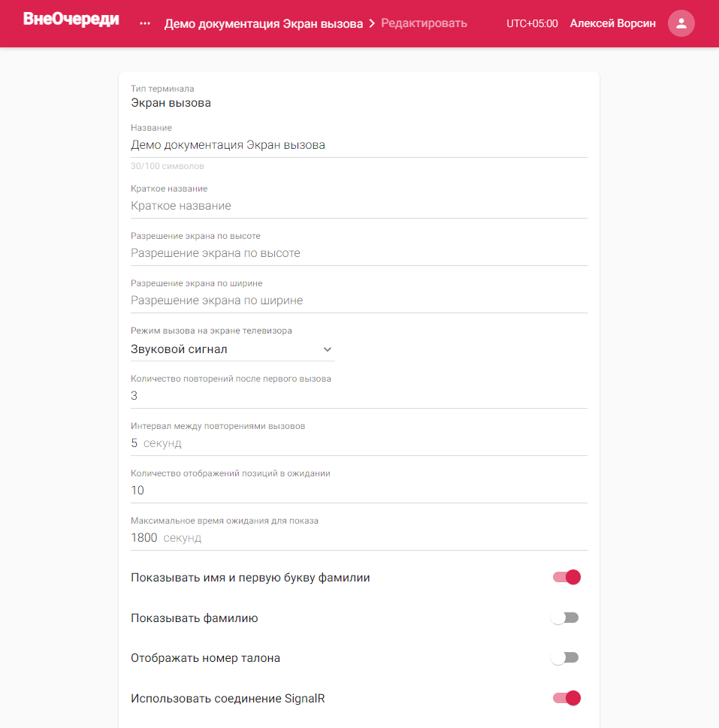Click the ВнеОчереди logo
The height and width of the screenshot is (728, 719).
[x=71, y=19]
